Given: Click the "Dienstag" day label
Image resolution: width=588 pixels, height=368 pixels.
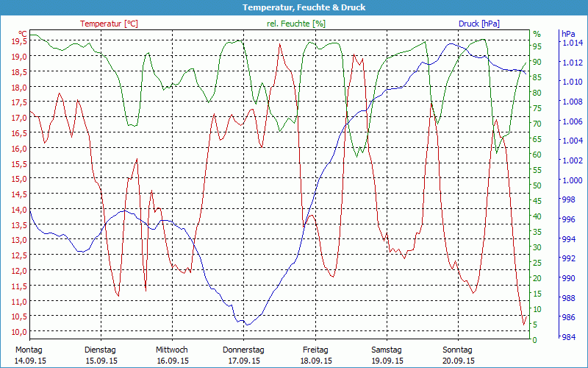Looking at the screenshot, I should [100, 350].
